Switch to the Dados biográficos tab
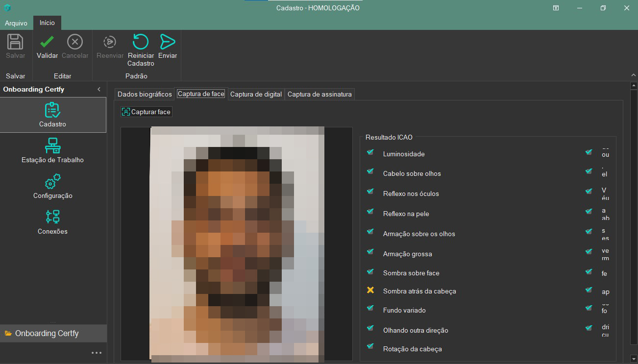The height and width of the screenshot is (364, 638). [145, 94]
